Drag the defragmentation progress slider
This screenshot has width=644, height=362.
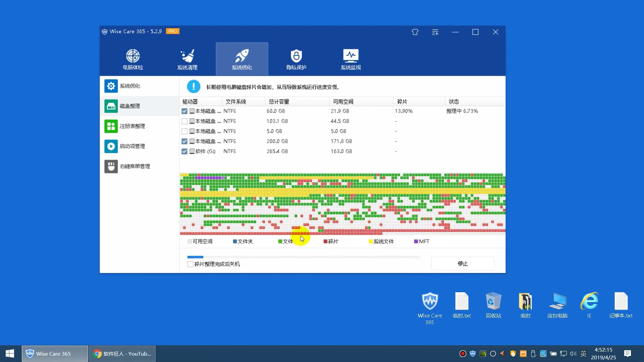click(203, 256)
